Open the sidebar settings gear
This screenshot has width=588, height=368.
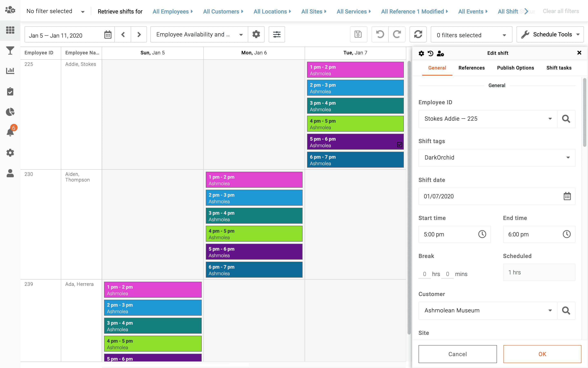(10, 153)
